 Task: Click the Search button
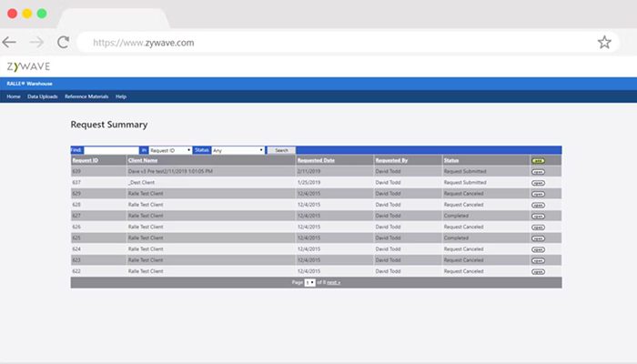click(x=281, y=150)
